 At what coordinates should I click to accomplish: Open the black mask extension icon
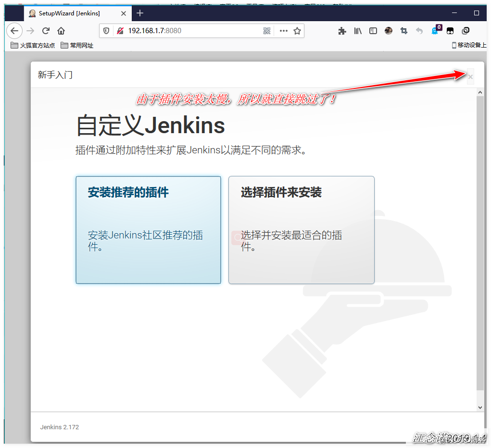(x=450, y=31)
